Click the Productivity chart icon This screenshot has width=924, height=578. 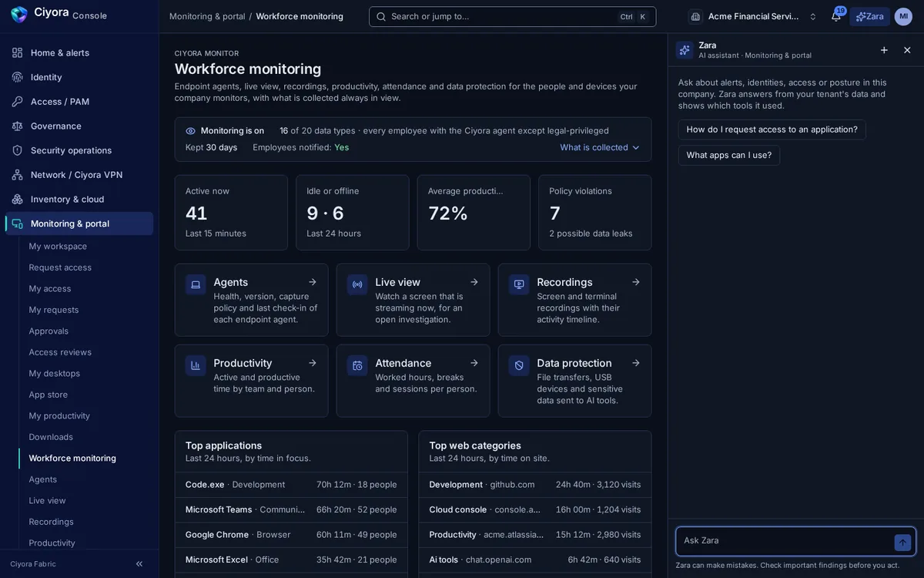(196, 365)
